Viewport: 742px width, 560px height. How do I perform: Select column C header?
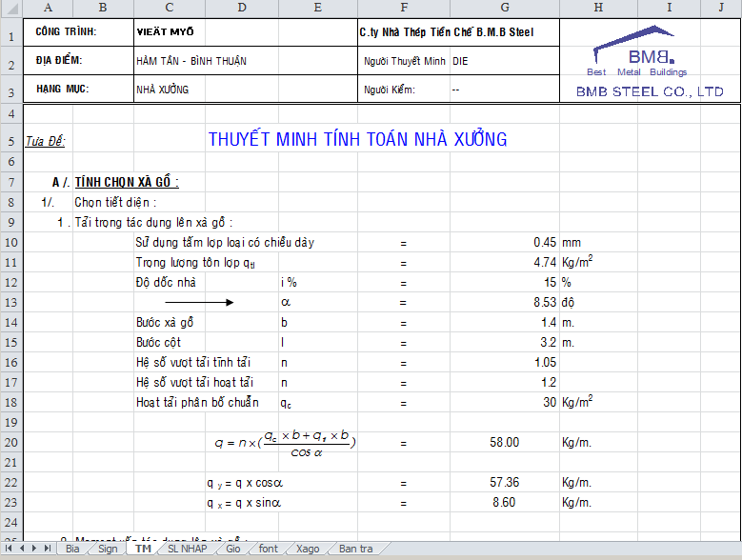pyautogui.click(x=170, y=8)
